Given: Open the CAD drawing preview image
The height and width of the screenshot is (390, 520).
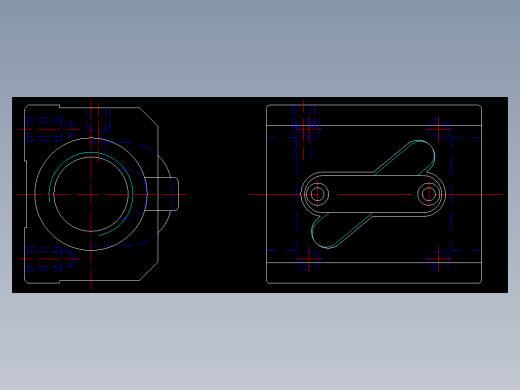Looking at the screenshot, I should click(x=260, y=195).
